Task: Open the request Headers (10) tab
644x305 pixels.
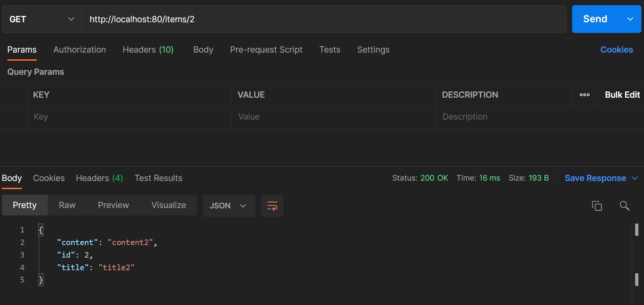Action: pyautogui.click(x=148, y=50)
